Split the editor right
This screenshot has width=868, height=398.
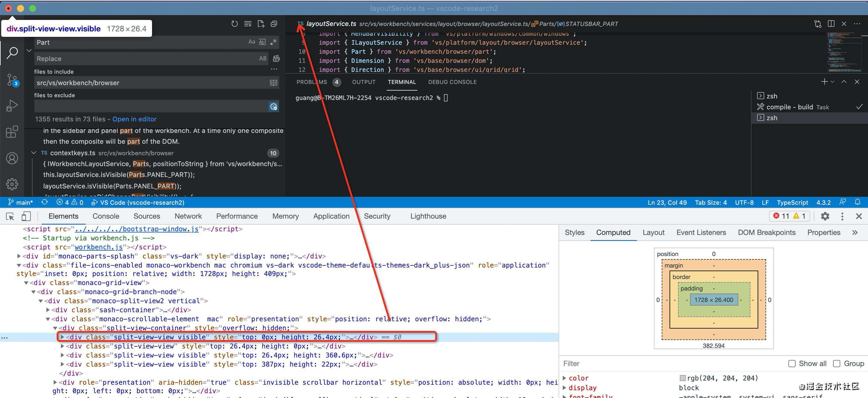[831, 24]
